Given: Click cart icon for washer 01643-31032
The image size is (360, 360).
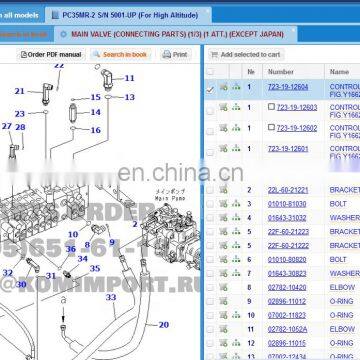Looking at the screenshot, I should (223, 218).
